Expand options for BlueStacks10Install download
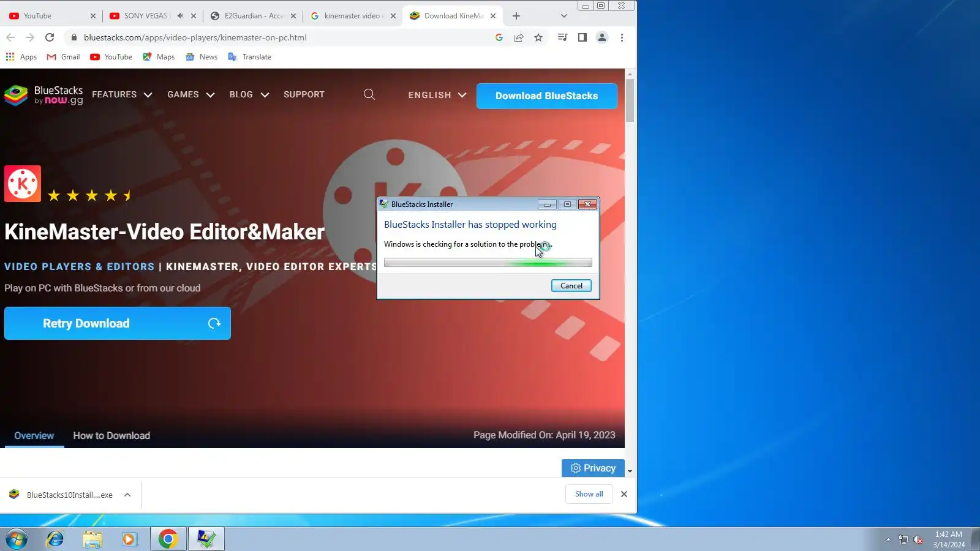The height and width of the screenshot is (551, 980). 127,495
